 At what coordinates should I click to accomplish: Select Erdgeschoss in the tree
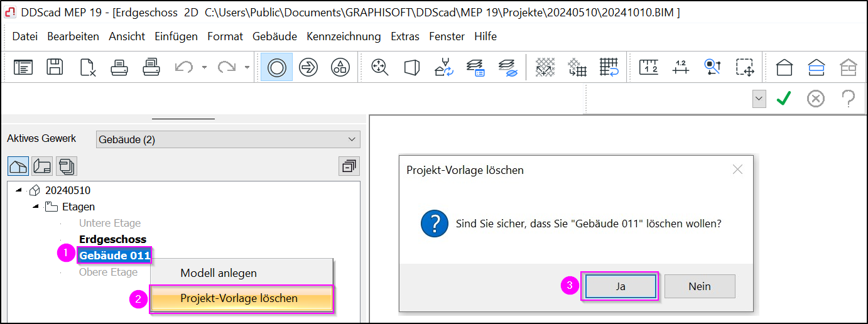tap(112, 239)
